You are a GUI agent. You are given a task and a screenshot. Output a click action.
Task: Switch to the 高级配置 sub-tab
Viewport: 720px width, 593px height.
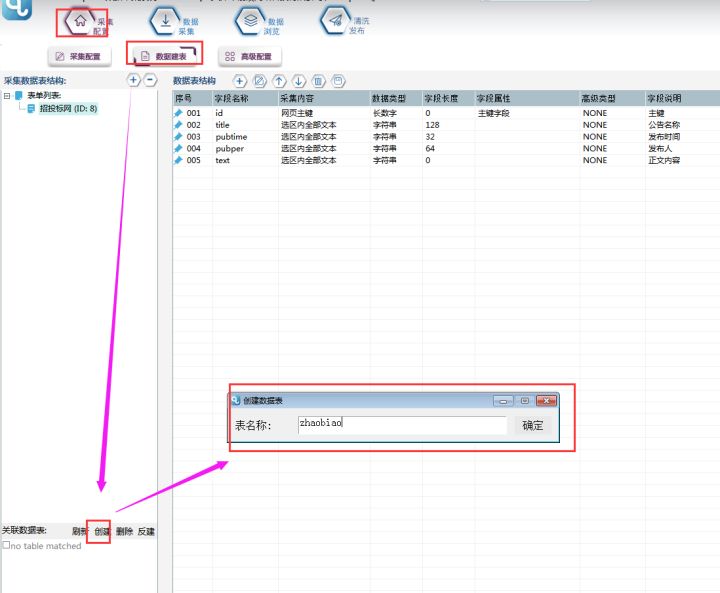point(250,56)
